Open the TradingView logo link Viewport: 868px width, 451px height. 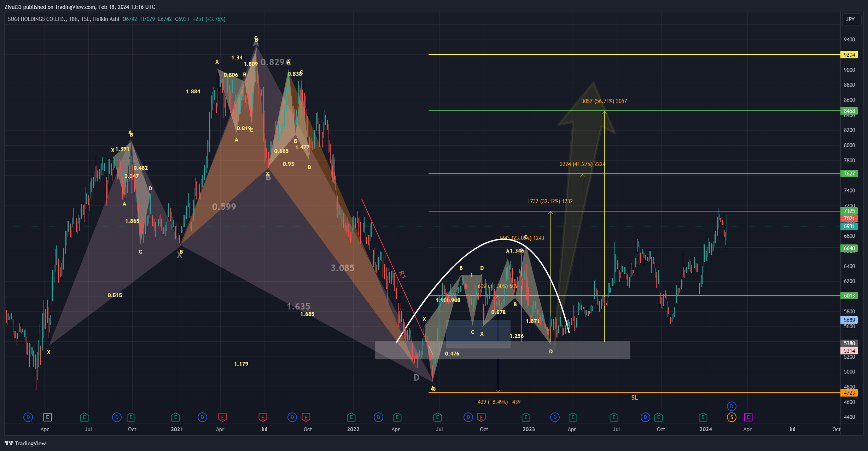click(x=25, y=443)
